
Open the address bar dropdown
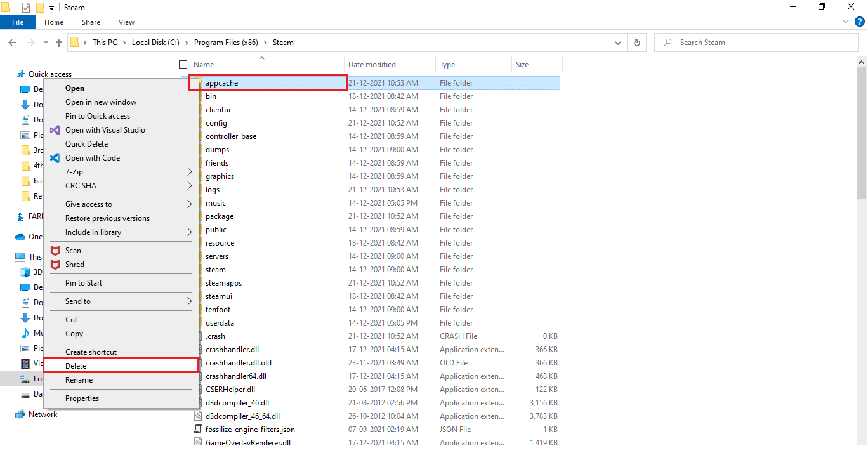coord(617,42)
